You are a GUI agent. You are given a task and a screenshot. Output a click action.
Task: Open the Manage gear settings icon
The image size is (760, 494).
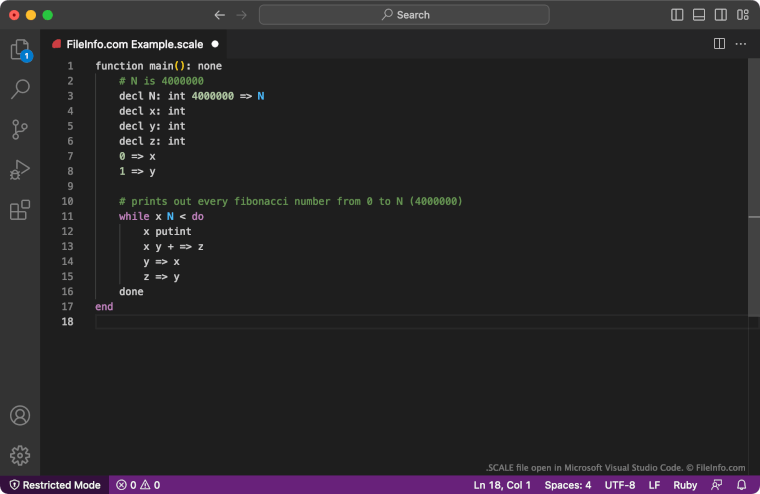click(19, 456)
